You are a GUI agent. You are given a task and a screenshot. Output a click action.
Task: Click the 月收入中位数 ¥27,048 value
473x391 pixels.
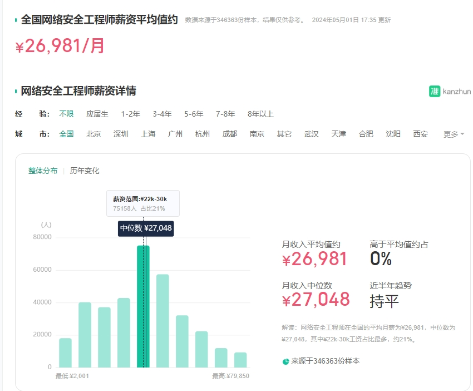coord(316,299)
